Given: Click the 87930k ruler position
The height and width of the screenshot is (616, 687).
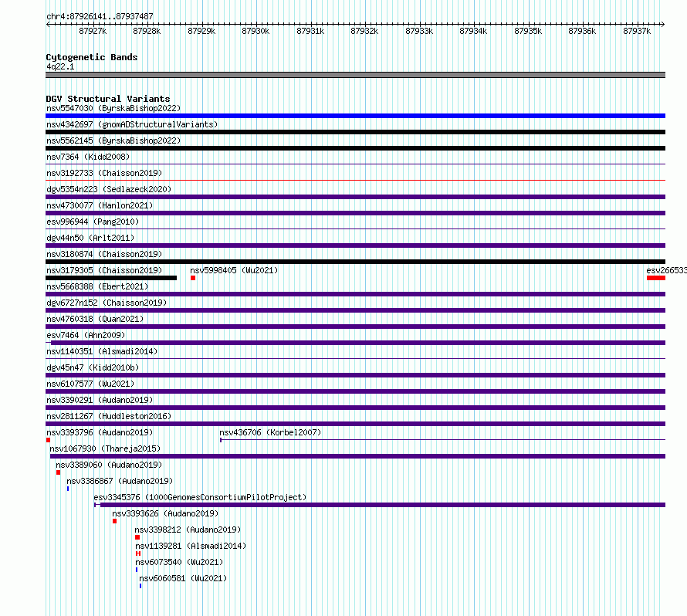Looking at the screenshot, I should pos(256,31).
